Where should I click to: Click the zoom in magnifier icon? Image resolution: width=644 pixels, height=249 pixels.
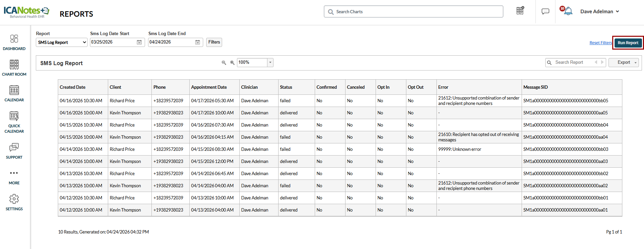[232, 63]
